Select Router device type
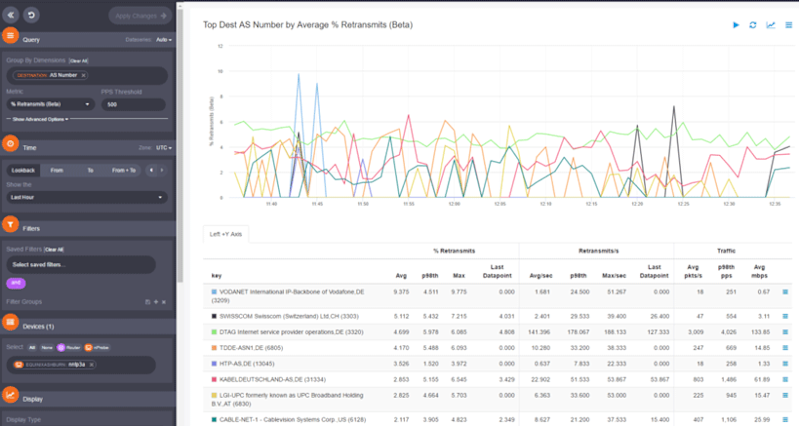The image size is (799, 426). click(x=69, y=348)
